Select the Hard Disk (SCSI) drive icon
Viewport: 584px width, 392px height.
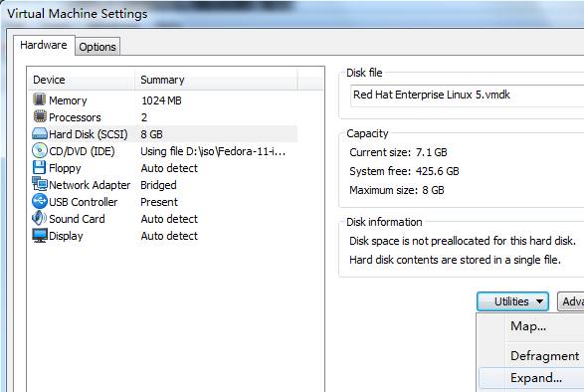tap(40, 133)
